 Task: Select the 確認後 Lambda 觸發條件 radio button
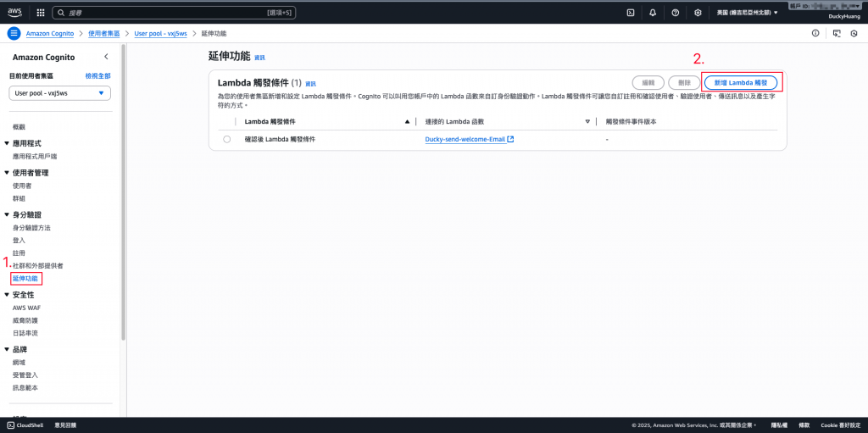pyautogui.click(x=226, y=140)
